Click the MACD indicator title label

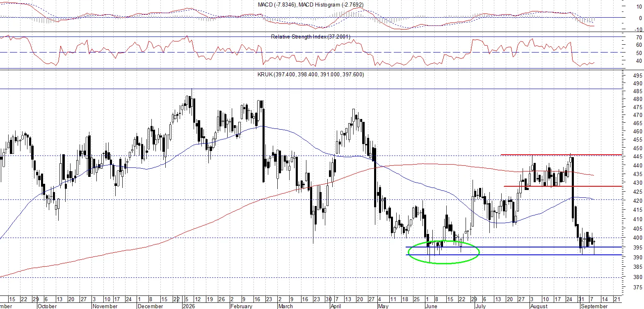311,5
